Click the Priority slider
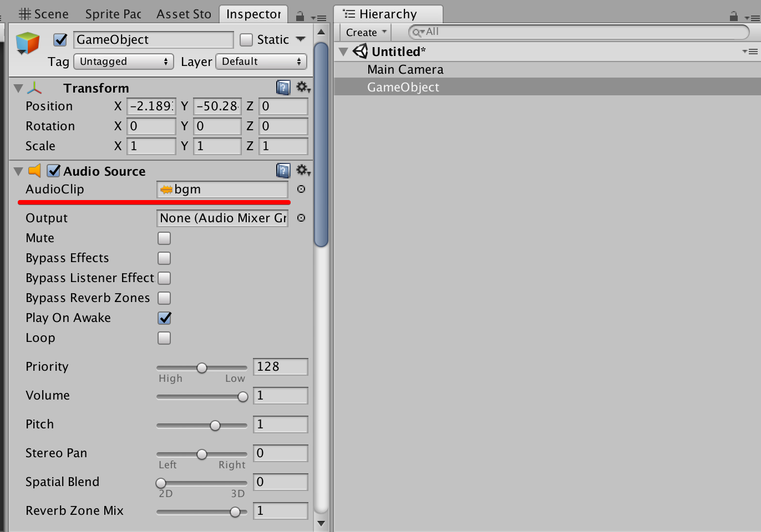 (202, 367)
